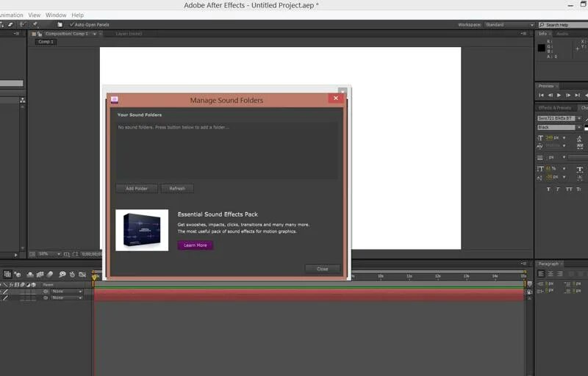Align paragraph text left
The image size is (588, 376).
click(x=541, y=274)
